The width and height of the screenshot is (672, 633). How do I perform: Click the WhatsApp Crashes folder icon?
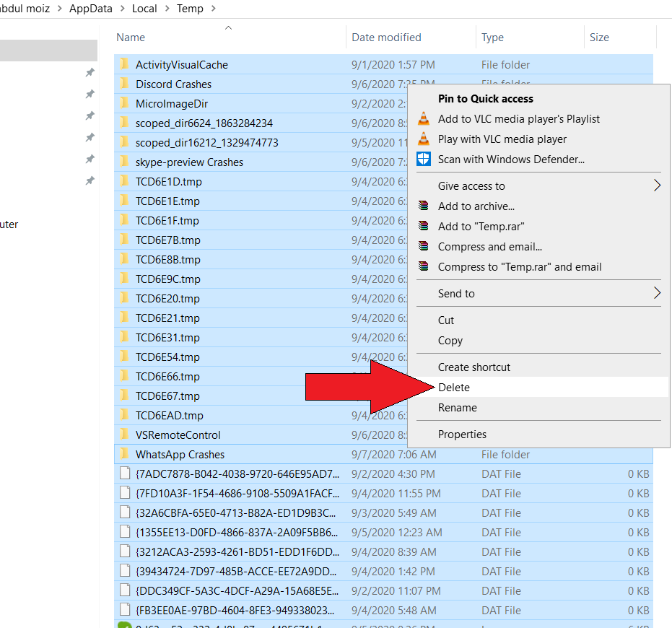pos(124,454)
